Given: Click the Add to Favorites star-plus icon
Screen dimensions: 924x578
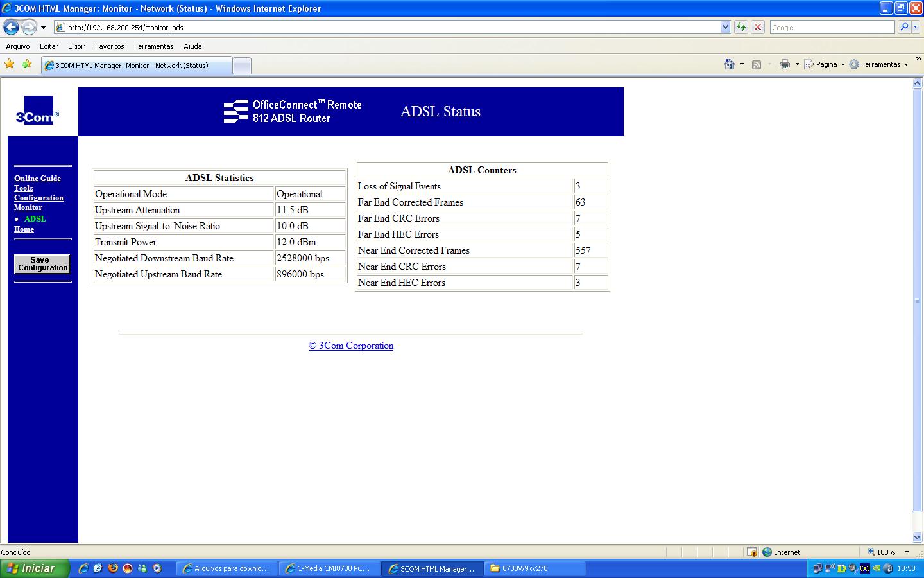Looking at the screenshot, I should [x=26, y=64].
